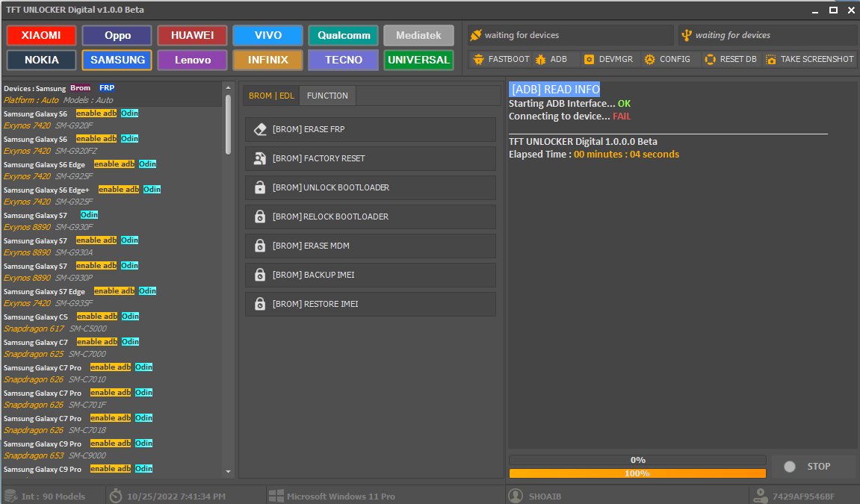Open the FASTBOOT tool on the toolbar
This screenshot has height=504, width=860.
pyautogui.click(x=501, y=59)
